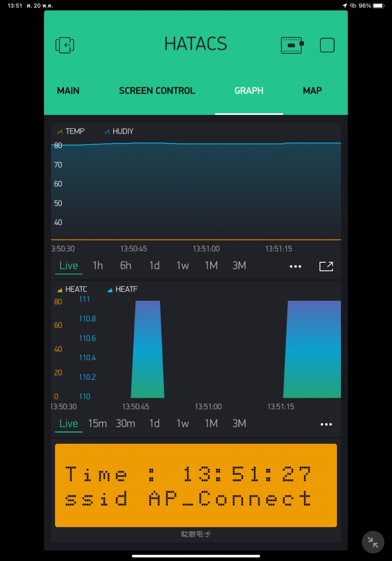392x561 pixels.
Task: Tap the exit project icon
Action: (x=65, y=45)
